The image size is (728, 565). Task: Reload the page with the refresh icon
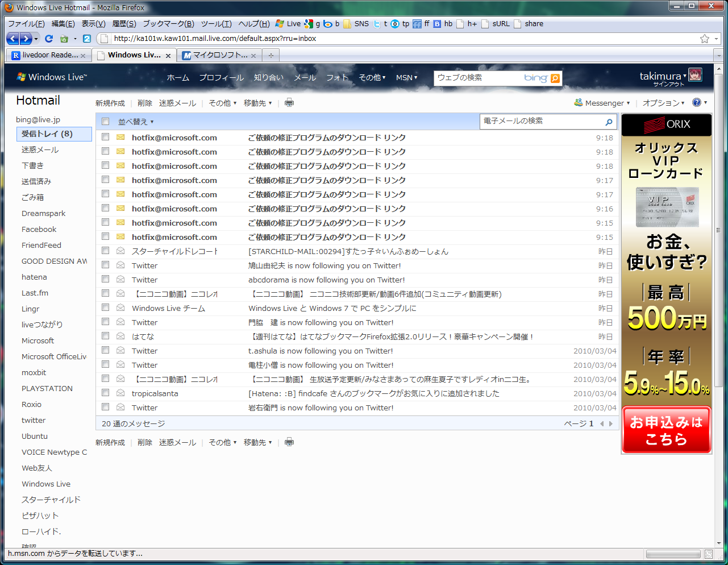click(49, 39)
